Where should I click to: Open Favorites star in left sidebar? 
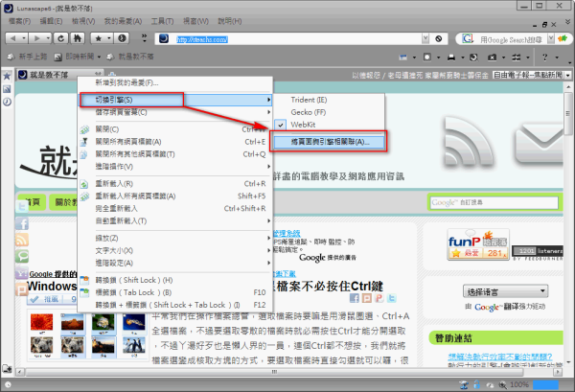7,77
